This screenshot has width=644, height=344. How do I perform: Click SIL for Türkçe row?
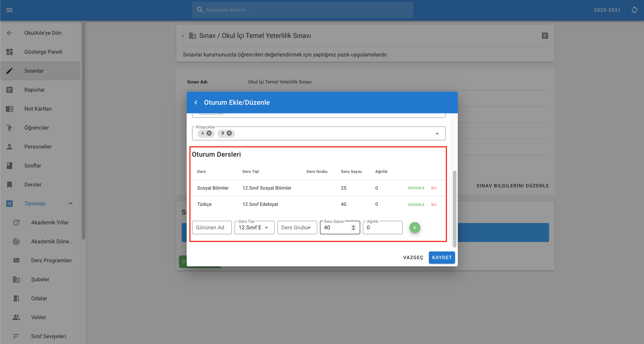[x=434, y=205]
